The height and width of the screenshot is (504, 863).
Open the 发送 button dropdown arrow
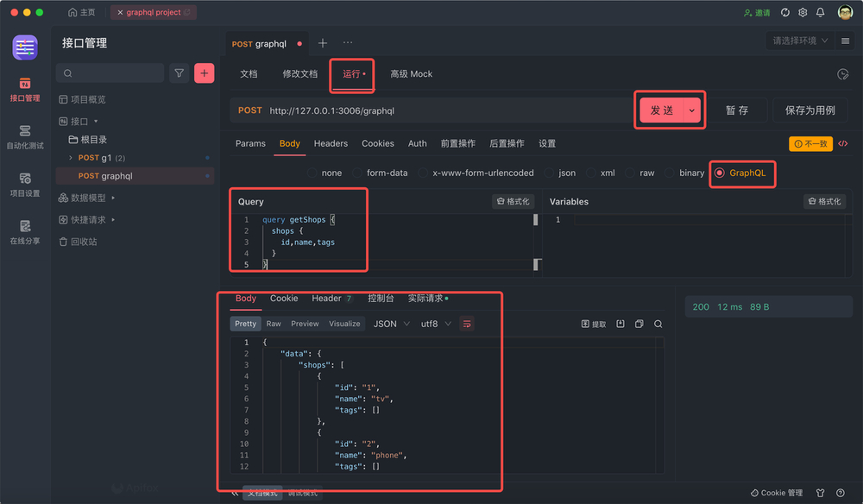click(x=690, y=110)
